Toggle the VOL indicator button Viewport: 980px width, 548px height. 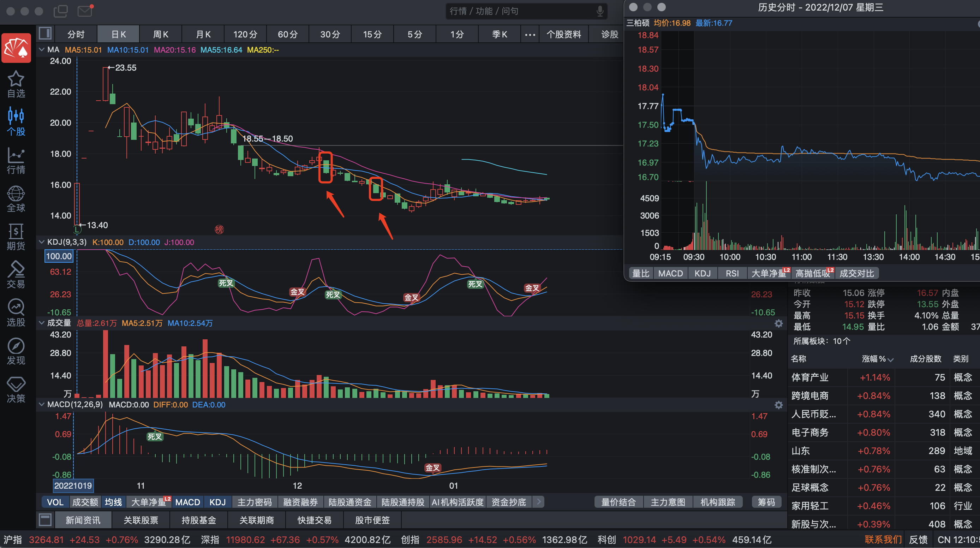coord(55,502)
